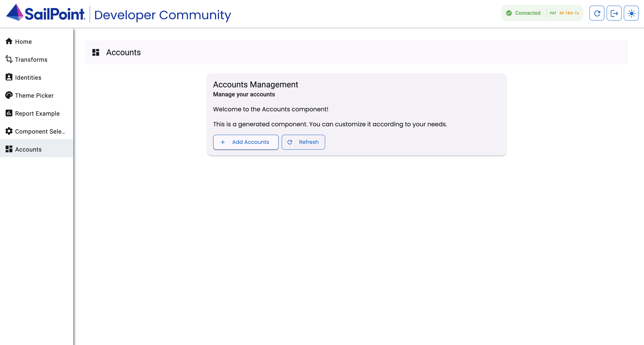Select the Transforms crop icon

coord(9,59)
